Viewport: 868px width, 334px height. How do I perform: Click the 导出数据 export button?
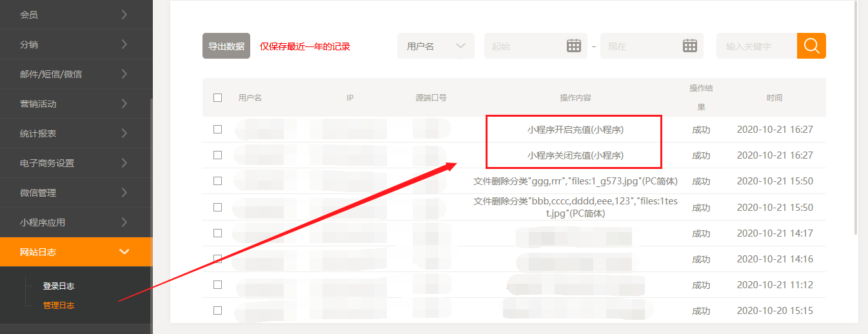226,46
